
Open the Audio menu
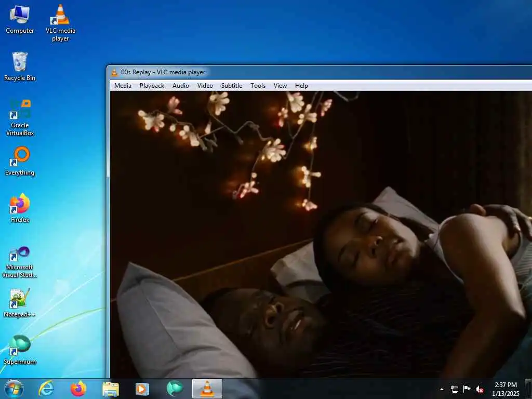point(180,86)
